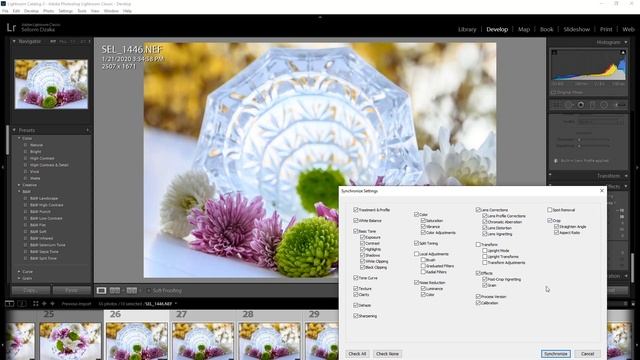
Task: Click the grid view icon in filmstrip bar
Action: click(x=36, y=304)
